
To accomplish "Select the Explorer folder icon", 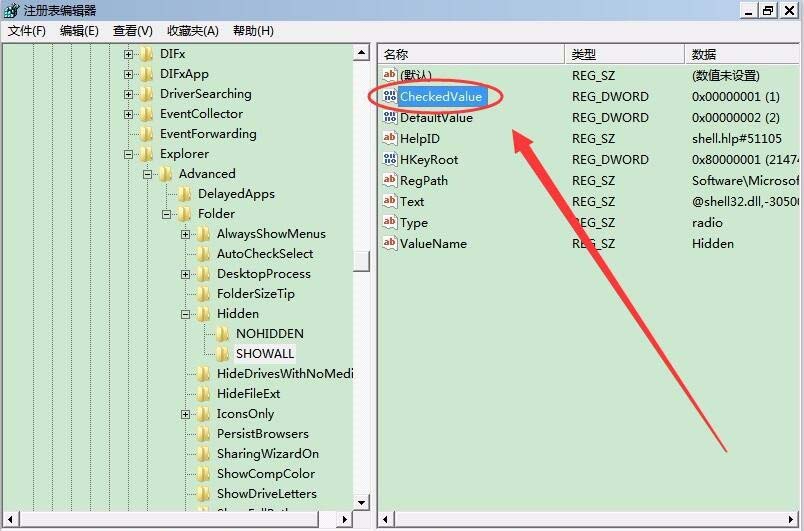I will point(147,154).
